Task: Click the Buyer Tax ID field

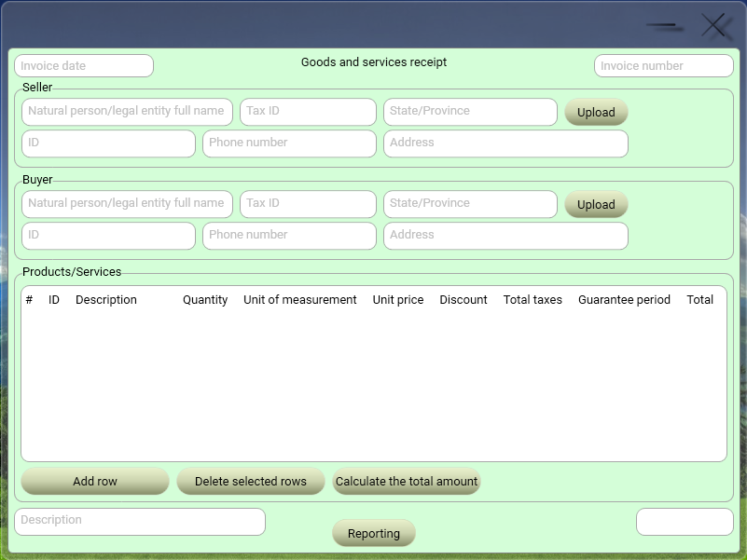Action: coord(308,204)
